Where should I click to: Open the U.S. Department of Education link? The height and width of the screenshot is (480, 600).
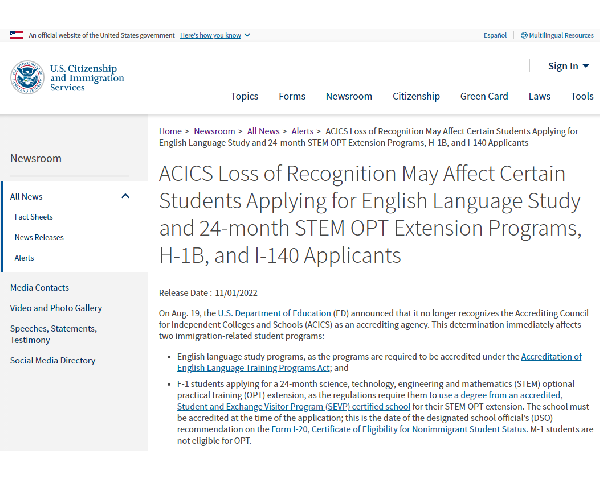(274, 313)
